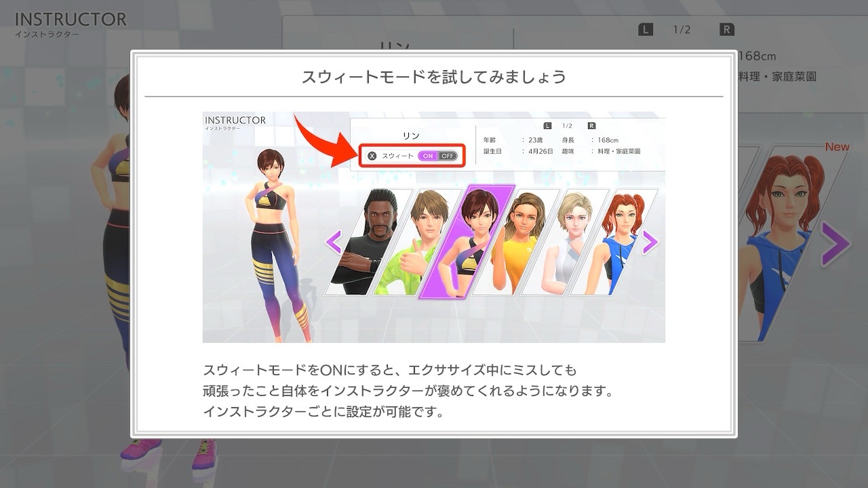Switch the Sweet mode toggle to OFF
This screenshot has height=488, width=868.
[x=448, y=156]
